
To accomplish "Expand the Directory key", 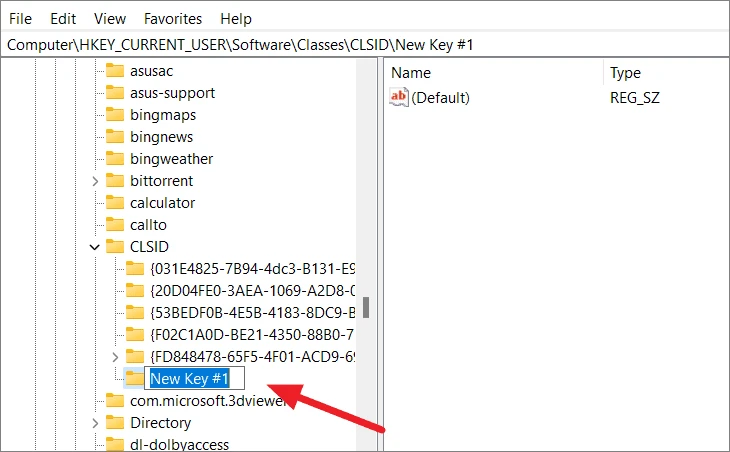I will pos(95,423).
